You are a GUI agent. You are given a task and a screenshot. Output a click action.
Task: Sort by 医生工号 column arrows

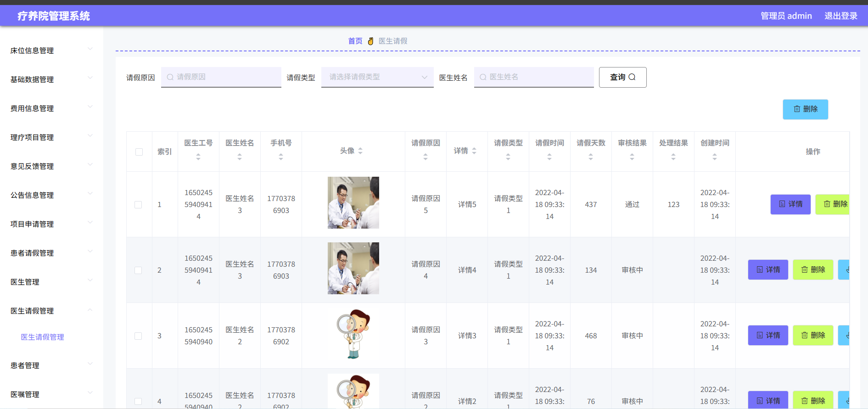198,157
